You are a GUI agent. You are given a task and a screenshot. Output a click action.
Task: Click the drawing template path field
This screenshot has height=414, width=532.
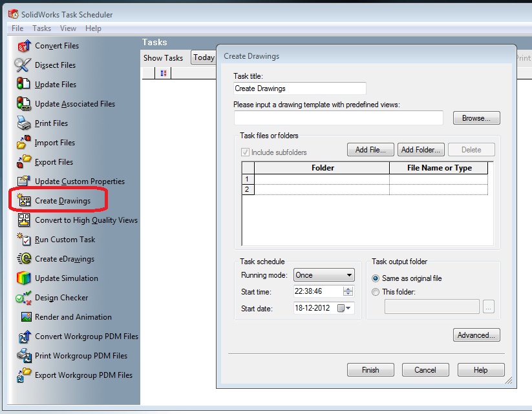click(x=339, y=118)
